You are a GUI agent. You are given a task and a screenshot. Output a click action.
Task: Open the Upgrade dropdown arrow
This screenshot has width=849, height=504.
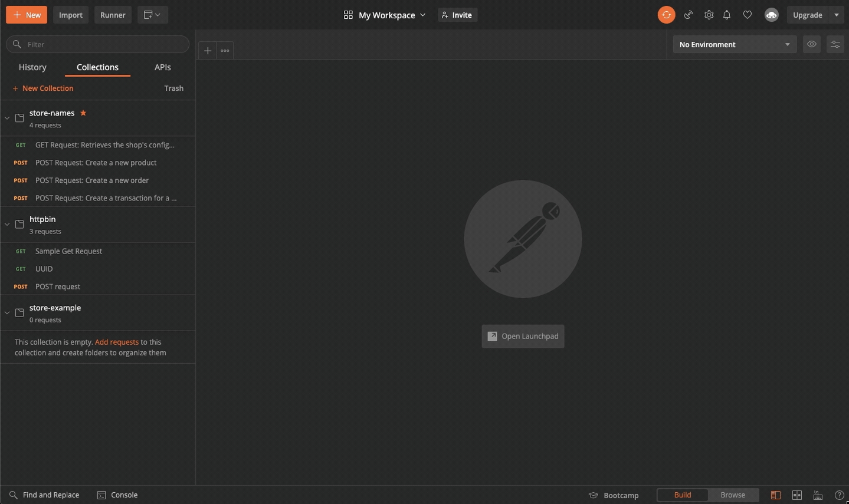click(837, 15)
